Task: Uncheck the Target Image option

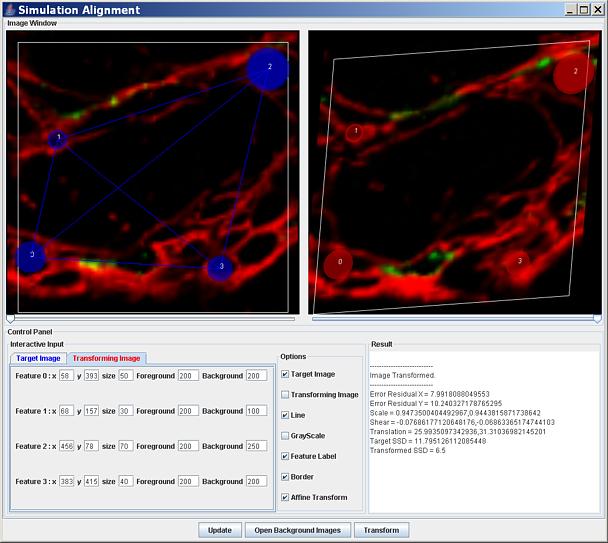Action: coord(285,374)
